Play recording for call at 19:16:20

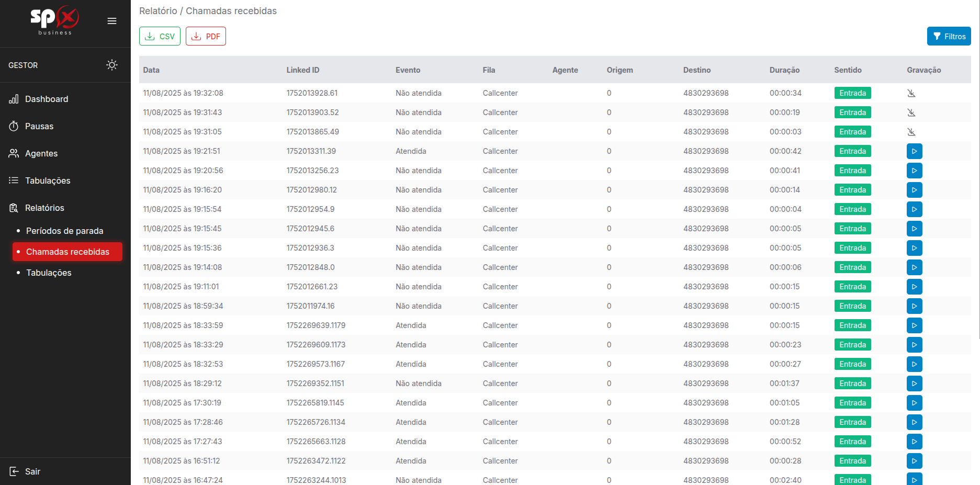tap(914, 190)
